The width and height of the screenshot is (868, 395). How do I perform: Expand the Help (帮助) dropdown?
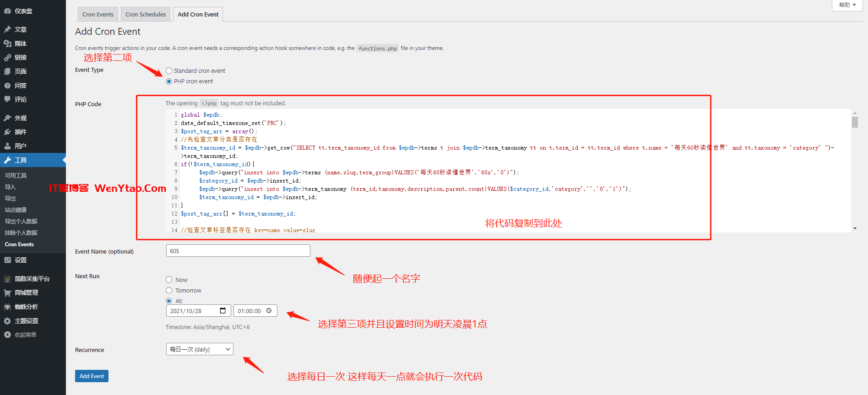(847, 5)
